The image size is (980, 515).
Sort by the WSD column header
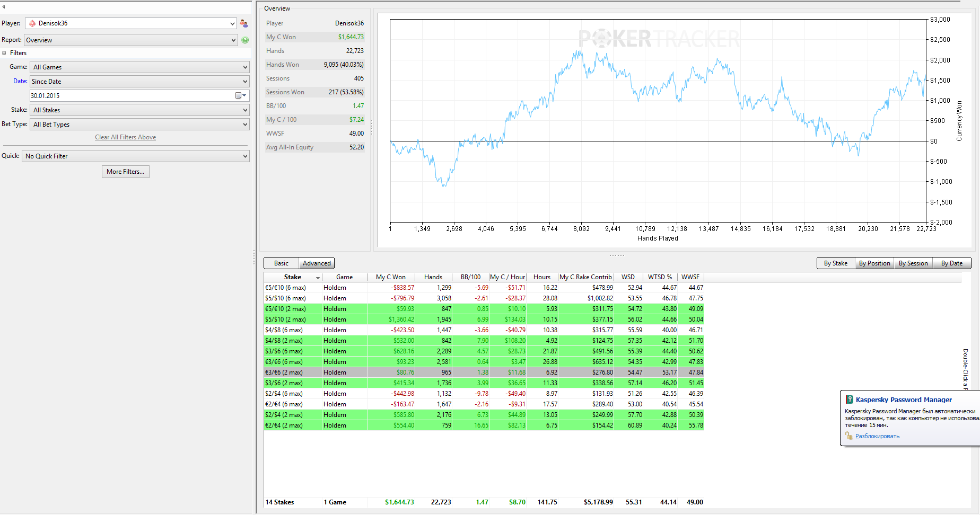(628, 277)
